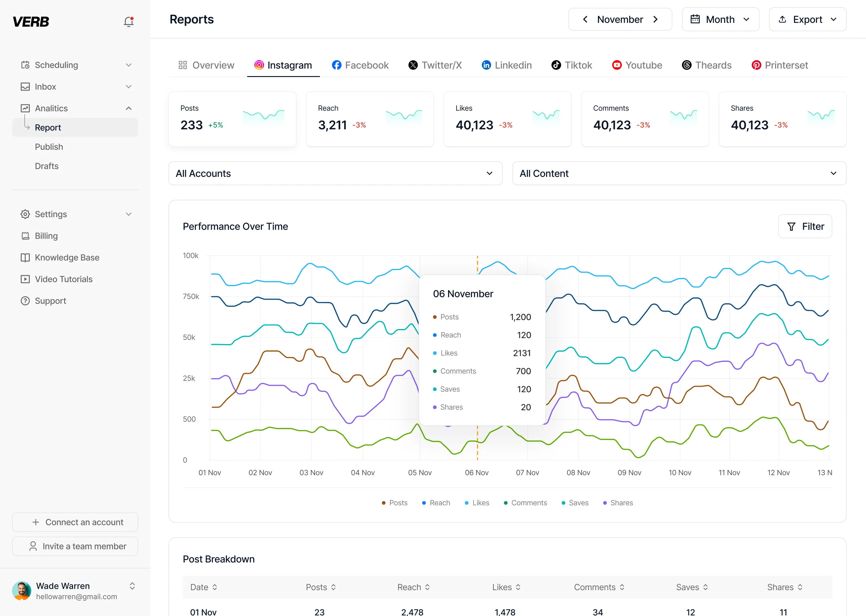Click the Theards logo icon
This screenshot has height=616, width=866.
pyautogui.click(x=687, y=65)
